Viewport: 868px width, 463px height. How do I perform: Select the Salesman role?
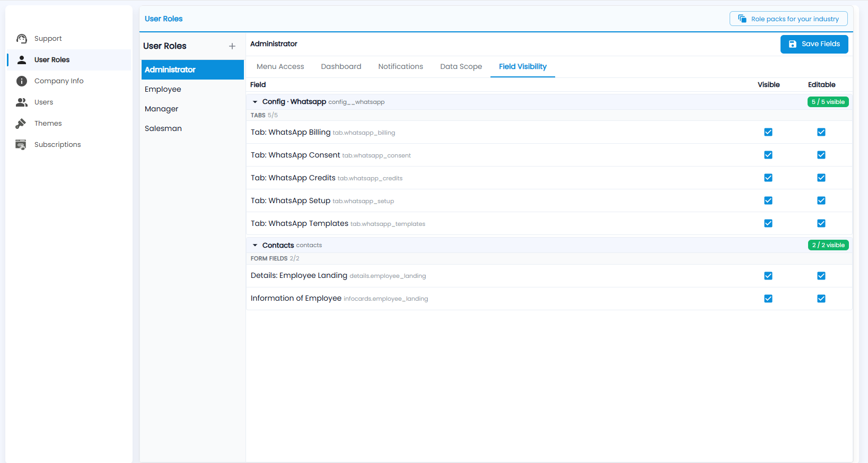[x=192, y=128]
